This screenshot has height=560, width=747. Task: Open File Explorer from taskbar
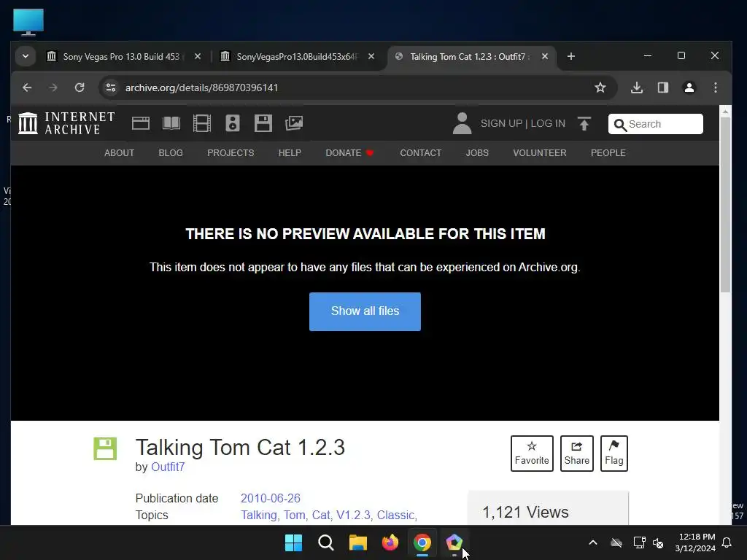357,542
